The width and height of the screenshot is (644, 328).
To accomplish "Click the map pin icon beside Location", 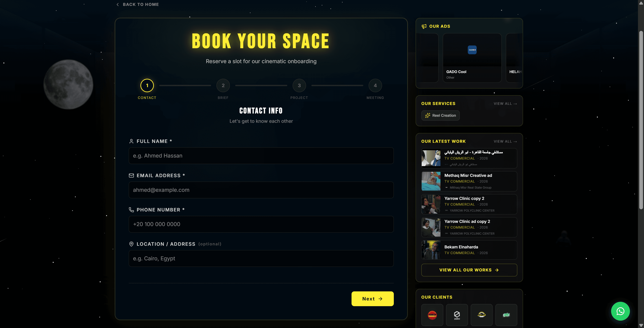I will (131, 244).
